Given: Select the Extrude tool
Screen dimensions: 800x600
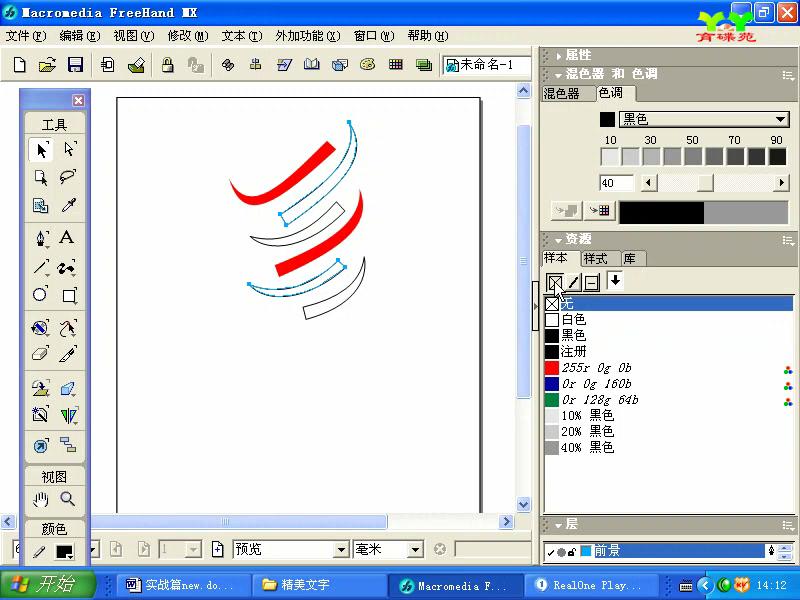Looking at the screenshot, I should 68,389.
